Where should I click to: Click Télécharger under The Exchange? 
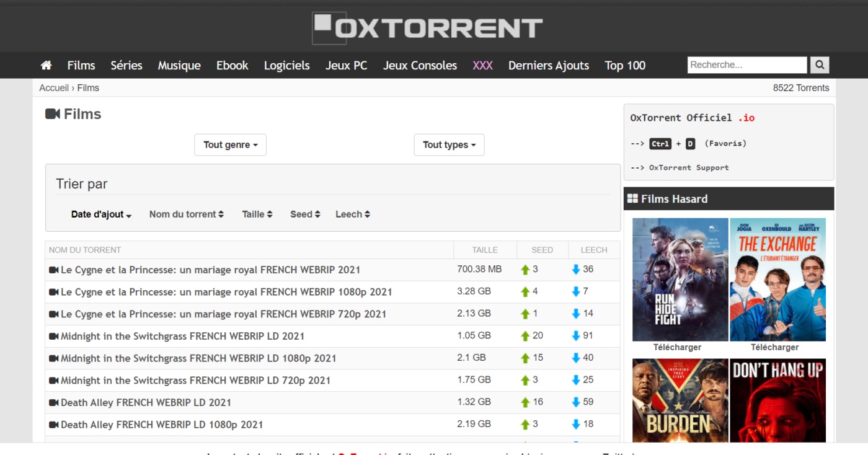click(775, 347)
